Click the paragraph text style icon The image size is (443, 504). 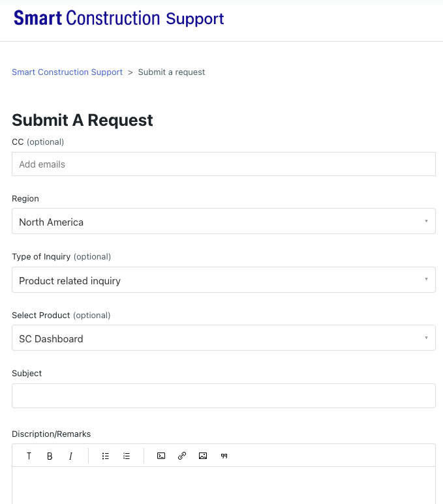coord(29,456)
